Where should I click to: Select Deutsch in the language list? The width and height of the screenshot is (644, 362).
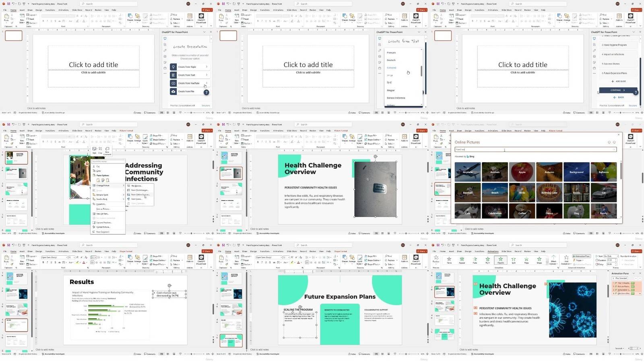point(391,60)
